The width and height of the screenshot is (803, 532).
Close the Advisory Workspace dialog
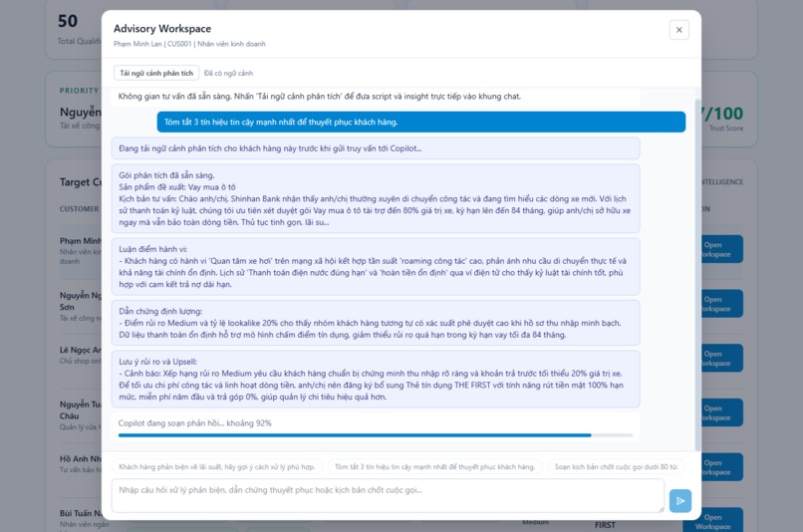(x=679, y=30)
